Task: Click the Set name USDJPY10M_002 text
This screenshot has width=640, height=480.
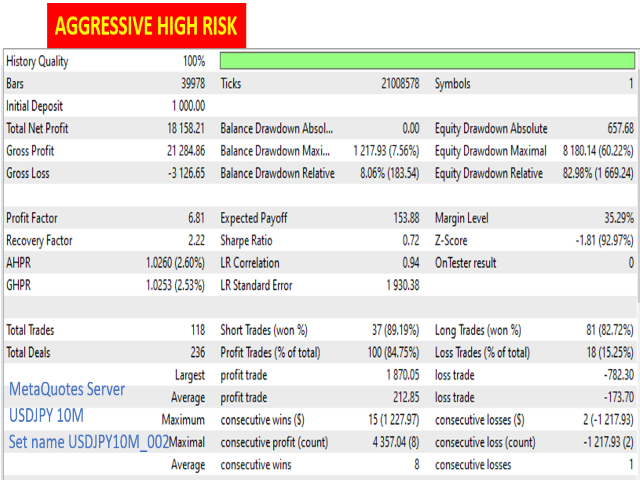Action: 89,442
